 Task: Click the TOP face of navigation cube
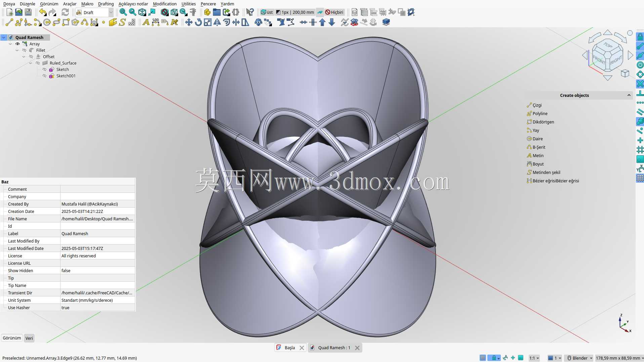tap(608, 45)
